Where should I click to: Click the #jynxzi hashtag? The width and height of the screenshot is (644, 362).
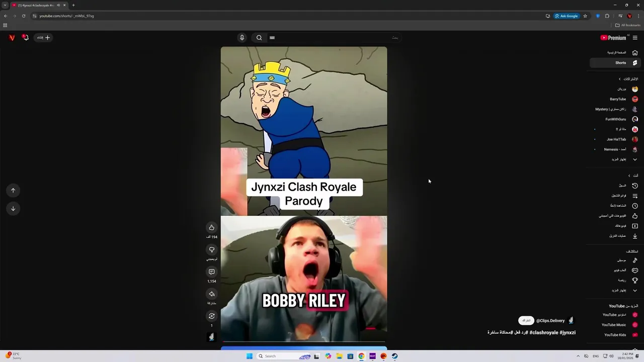tap(568, 332)
